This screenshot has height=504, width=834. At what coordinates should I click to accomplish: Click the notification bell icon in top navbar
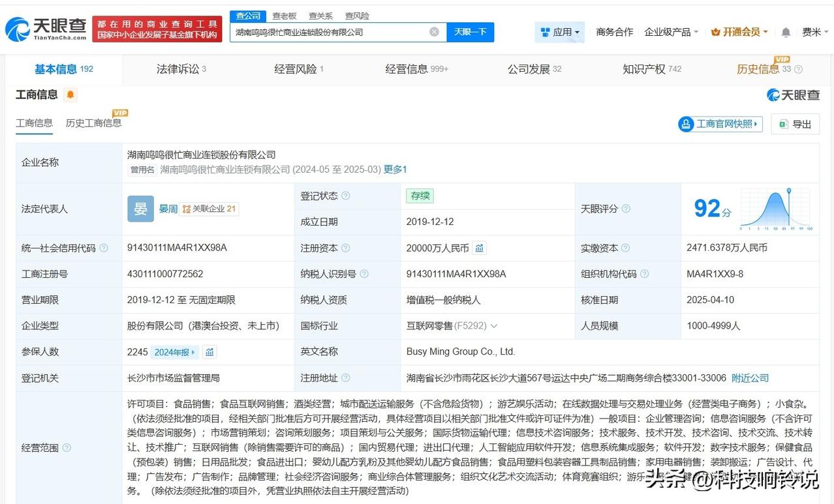[x=785, y=31]
